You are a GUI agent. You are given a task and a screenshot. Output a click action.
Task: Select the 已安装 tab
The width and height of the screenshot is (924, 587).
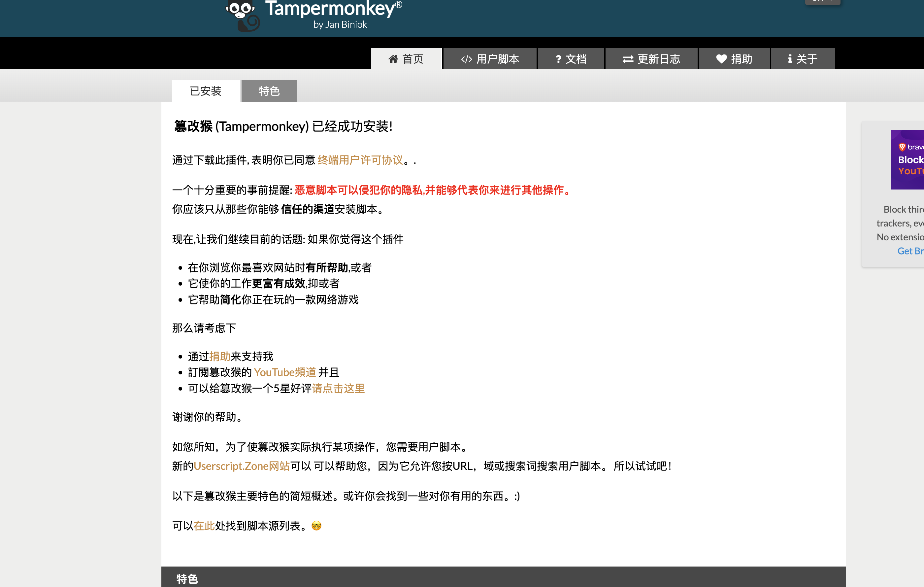[206, 90]
